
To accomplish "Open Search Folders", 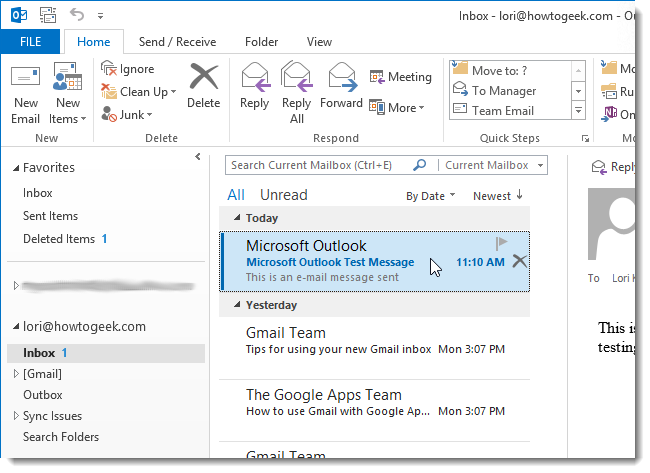I will pos(61,437).
